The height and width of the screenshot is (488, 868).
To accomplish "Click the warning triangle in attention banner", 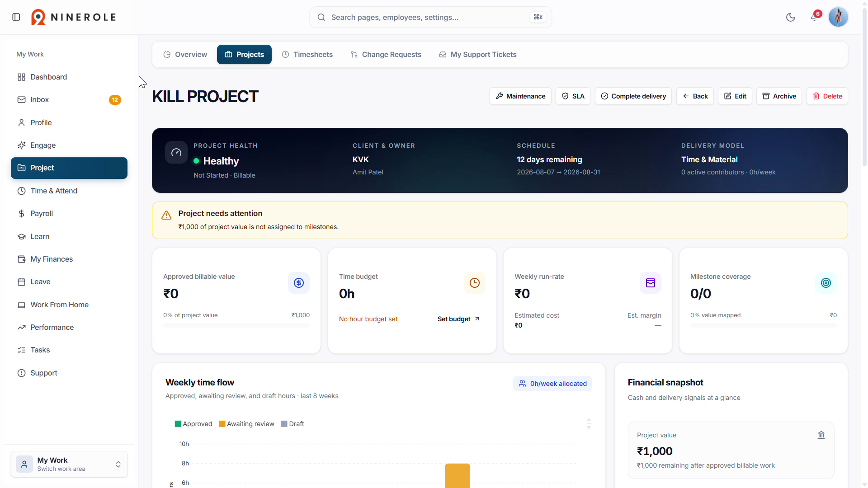I will point(166,215).
